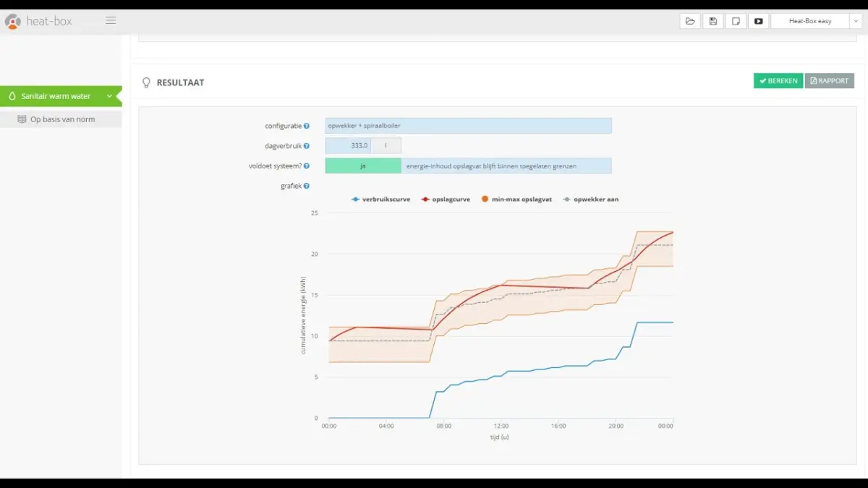Open help icon next to voldoet systeem
The image size is (868, 488).
click(x=307, y=166)
